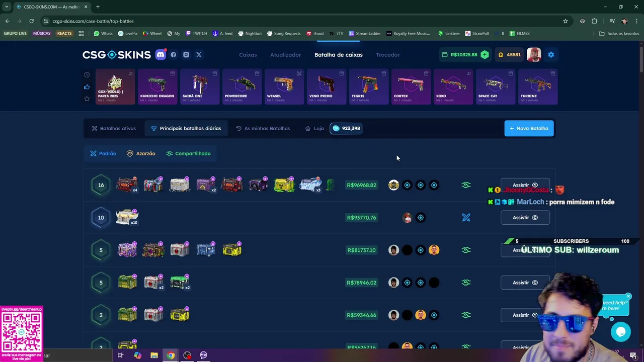Open the XOXO drop card
Viewport: 644px width, 362px height.
pyautogui.click(x=453, y=87)
